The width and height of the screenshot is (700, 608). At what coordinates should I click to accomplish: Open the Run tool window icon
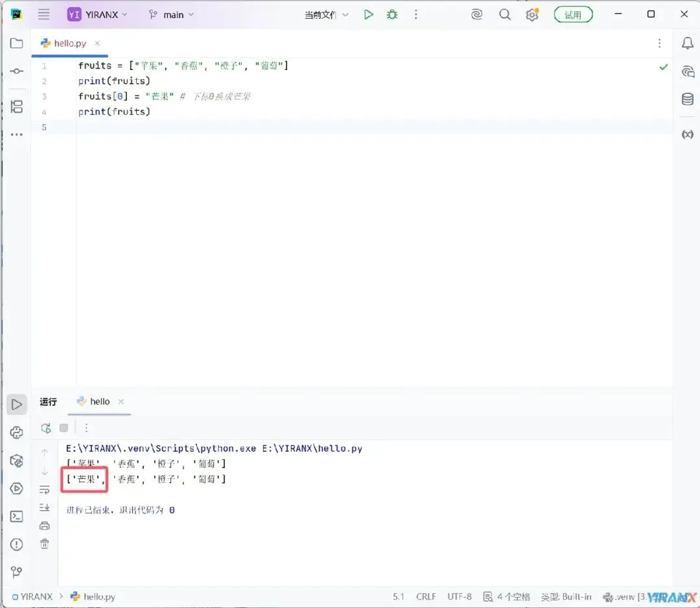[x=16, y=404]
